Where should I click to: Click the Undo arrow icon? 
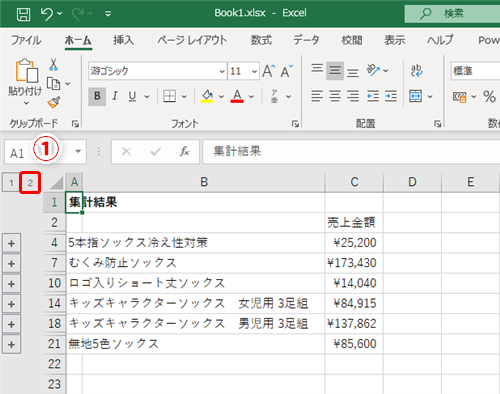pyautogui.click(x=46, y=14)
